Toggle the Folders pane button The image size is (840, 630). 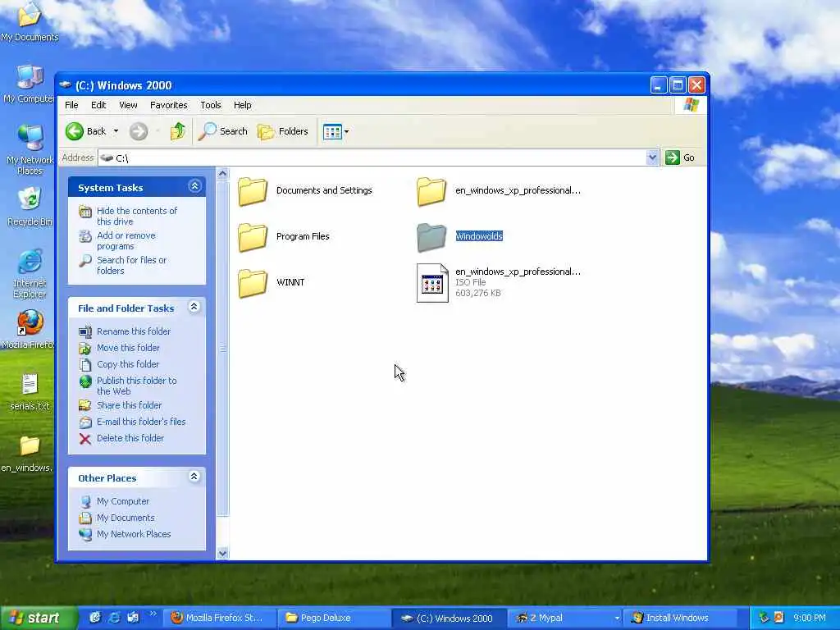(283, 131)
